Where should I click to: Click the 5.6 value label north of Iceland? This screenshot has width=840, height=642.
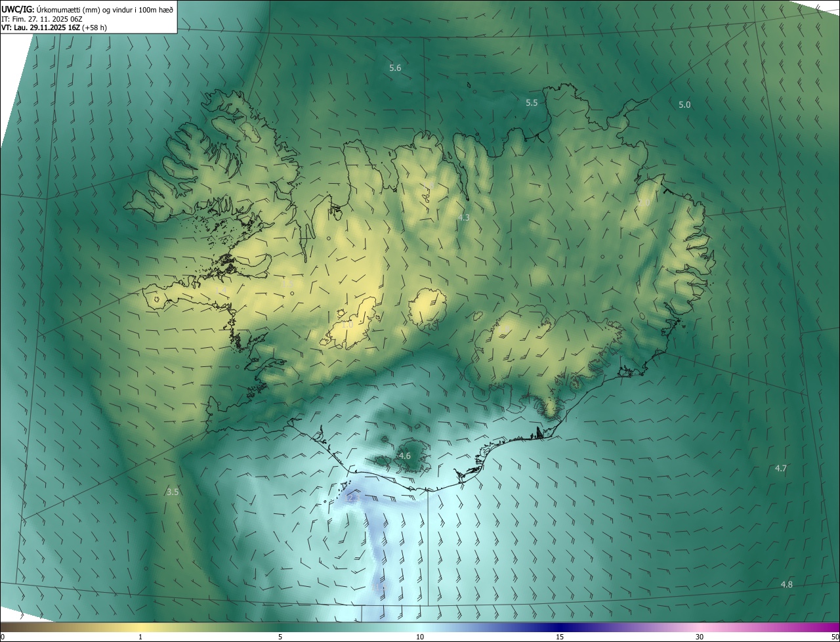pyautogui.click(x=395, y=68)
